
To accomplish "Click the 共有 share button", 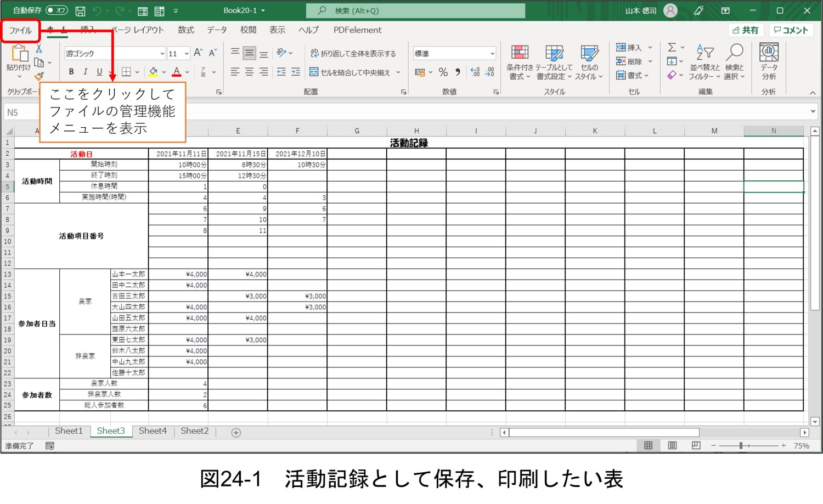I will (746, 30).
